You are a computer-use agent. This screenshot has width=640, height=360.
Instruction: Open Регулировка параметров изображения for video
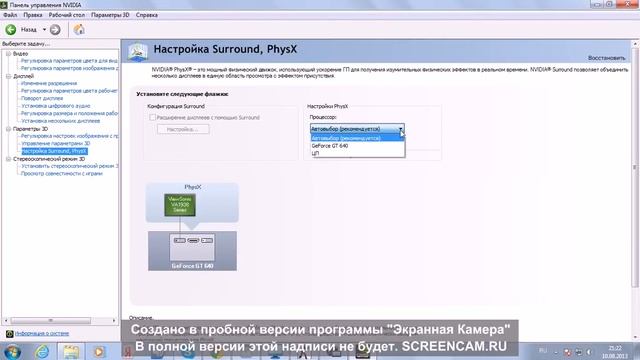click(x=69, y=68)
